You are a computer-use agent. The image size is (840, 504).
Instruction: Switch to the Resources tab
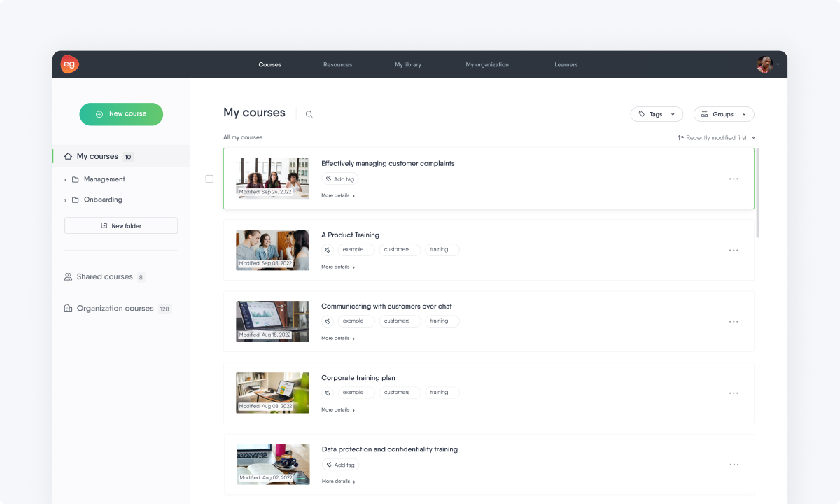(x=337, y=64)
